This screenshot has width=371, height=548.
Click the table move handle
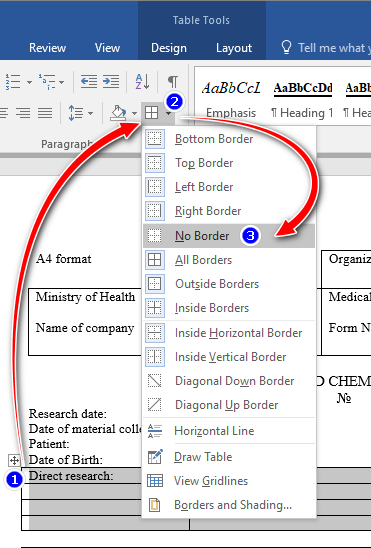(14, 461)
